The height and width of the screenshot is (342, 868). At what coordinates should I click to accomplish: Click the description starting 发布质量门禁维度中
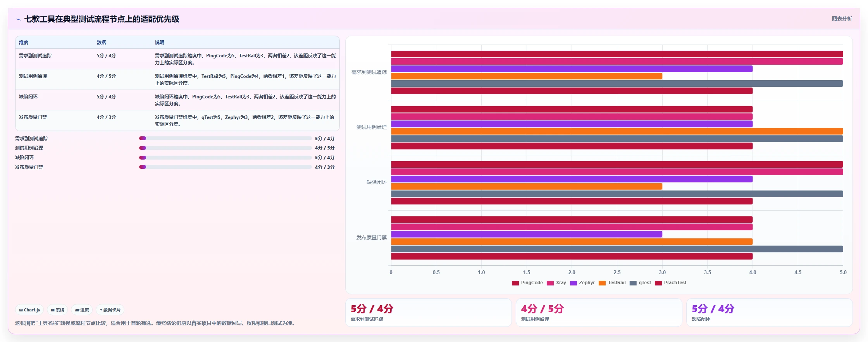click(x=245, y=121)
